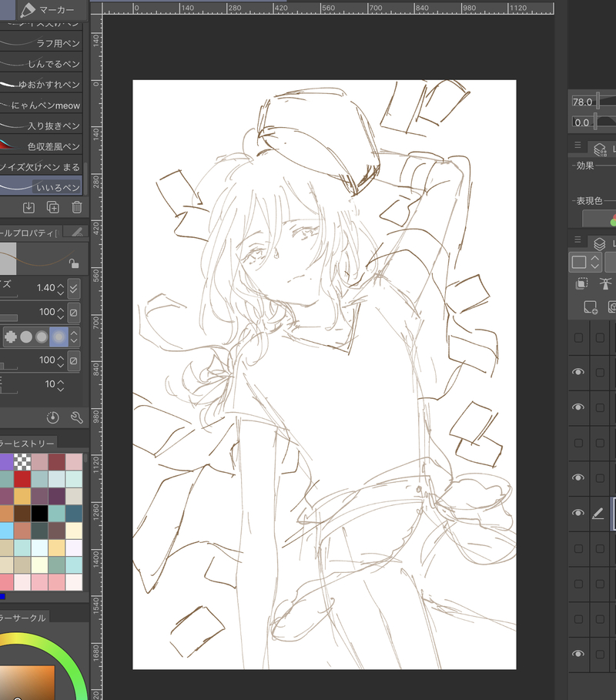This screenshot has height=700, width=616.
Task: Open the カラーサークル tab
Action: [24, 618]
